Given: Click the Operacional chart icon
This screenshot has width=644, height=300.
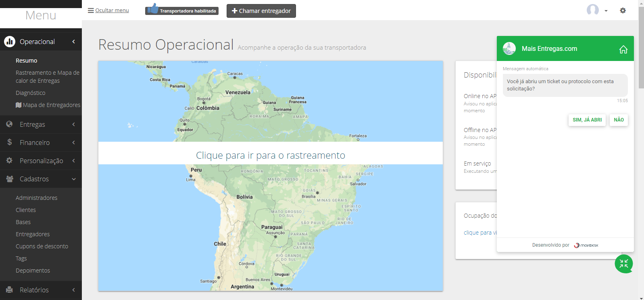Looking at the screenshot, I should tap(10, 42).
